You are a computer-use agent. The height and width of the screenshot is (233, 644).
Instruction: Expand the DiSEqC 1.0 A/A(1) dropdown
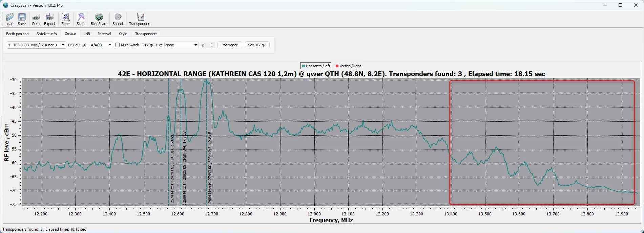tap(101, 45)
